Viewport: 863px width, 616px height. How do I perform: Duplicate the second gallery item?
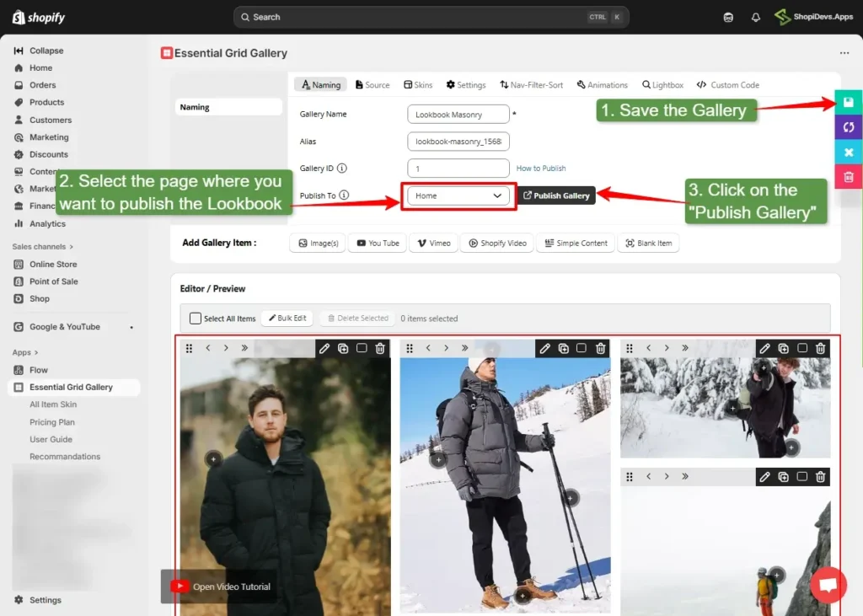(x=563, y=348)
